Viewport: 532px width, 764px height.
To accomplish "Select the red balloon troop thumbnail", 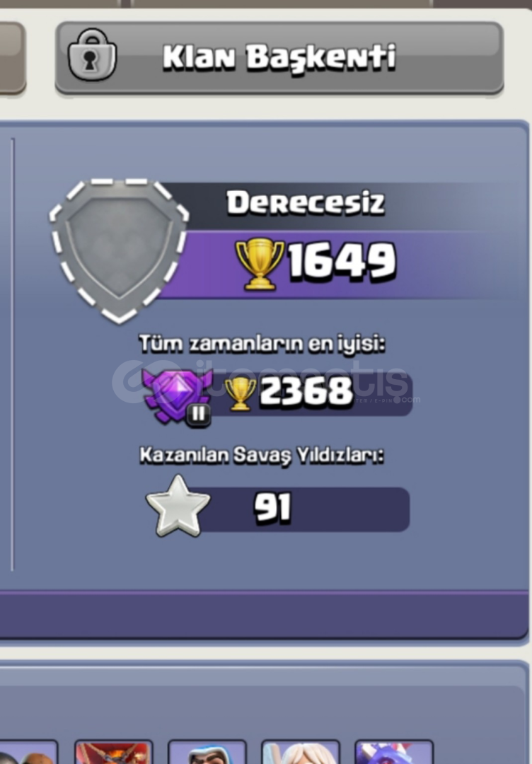I will pyautogui.click(x=113, y=752).
